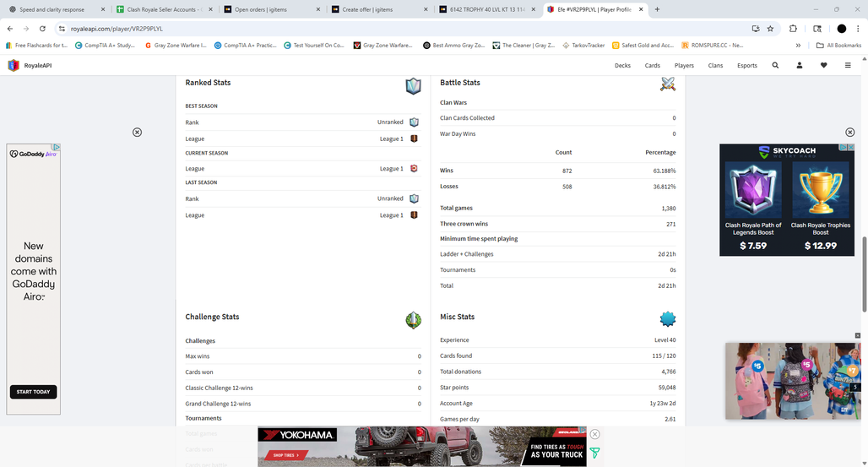Open Clash Royale Path of Legends Boost ad
This screenshot has width=868, height=467.
pos(753,207)
